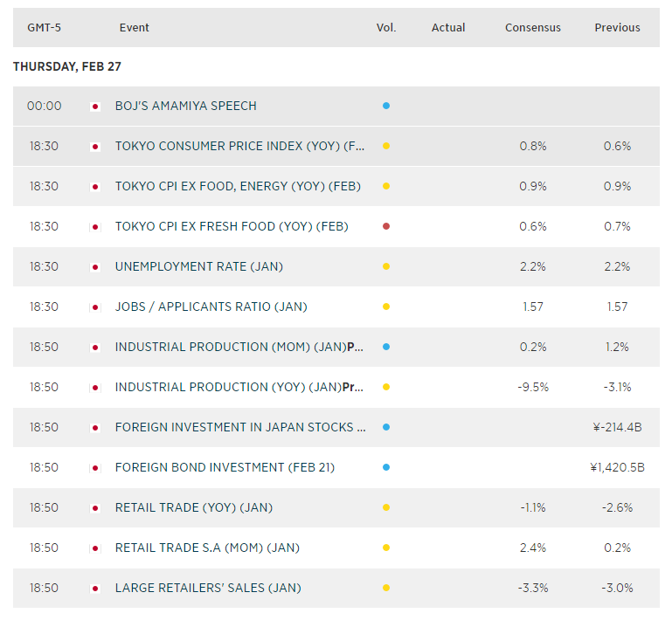
Task: Click consensus value 2.2% for Unemployment Rate
Action: pos(533,266)
